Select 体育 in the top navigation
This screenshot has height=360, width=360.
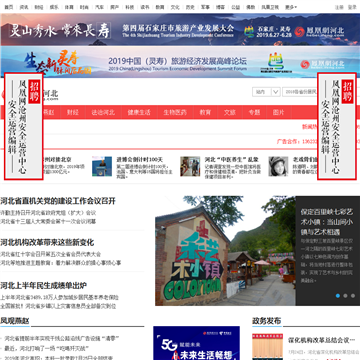(x=69, y=7)
